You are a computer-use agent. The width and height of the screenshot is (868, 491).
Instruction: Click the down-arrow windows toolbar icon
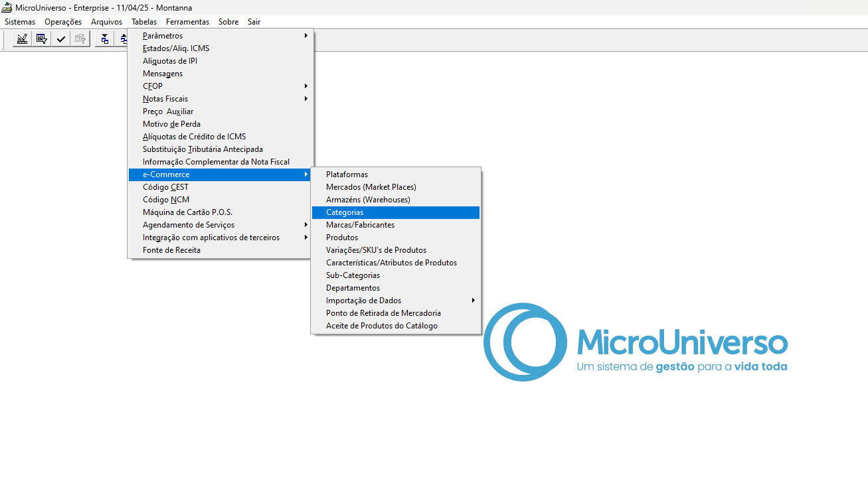point(105,38)
